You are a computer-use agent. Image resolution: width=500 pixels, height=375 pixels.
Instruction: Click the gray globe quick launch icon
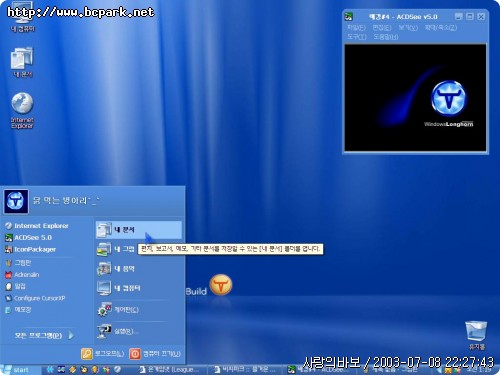(x=117, y=370)
